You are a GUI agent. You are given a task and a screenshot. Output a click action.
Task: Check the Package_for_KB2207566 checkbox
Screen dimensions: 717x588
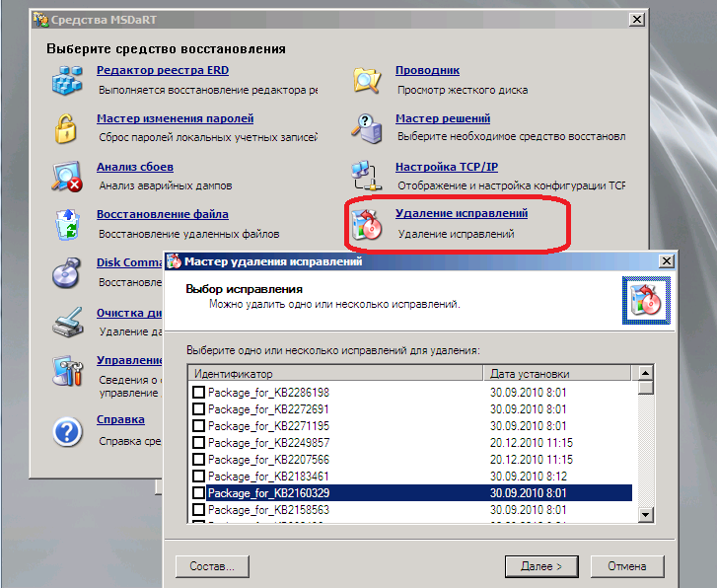(x=198, y=460)
